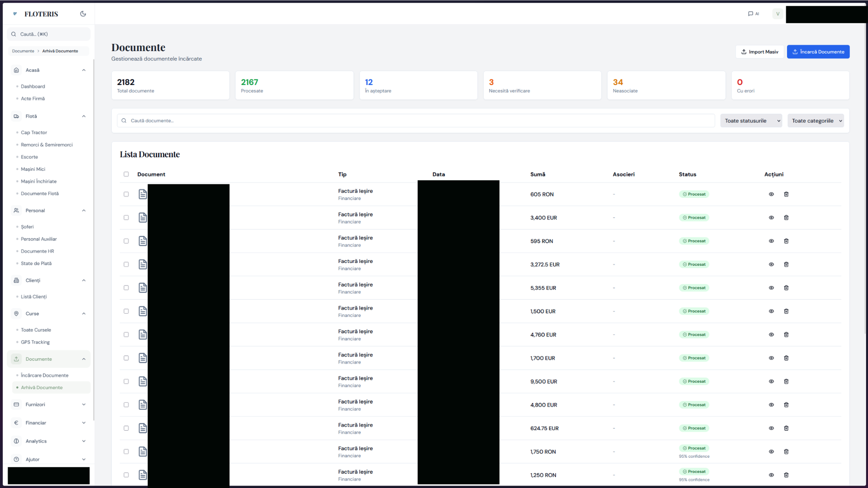
Task: Click file icon of 1,250 RON row
Action: click(x=143, y=475)
